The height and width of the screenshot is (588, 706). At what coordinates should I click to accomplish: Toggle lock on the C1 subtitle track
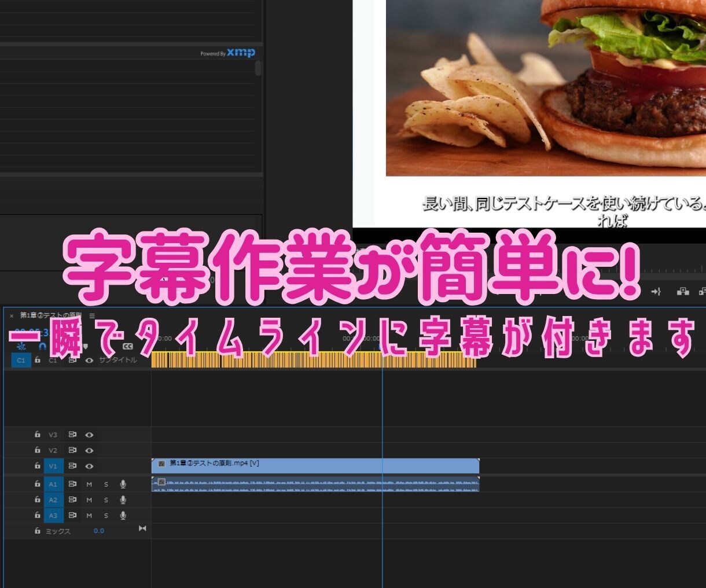tap(38, 360)
